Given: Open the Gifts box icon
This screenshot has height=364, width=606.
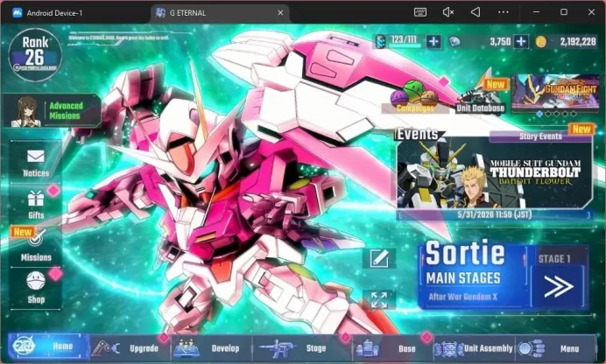Looking at the screenshot, I should [x=36, y=199].
